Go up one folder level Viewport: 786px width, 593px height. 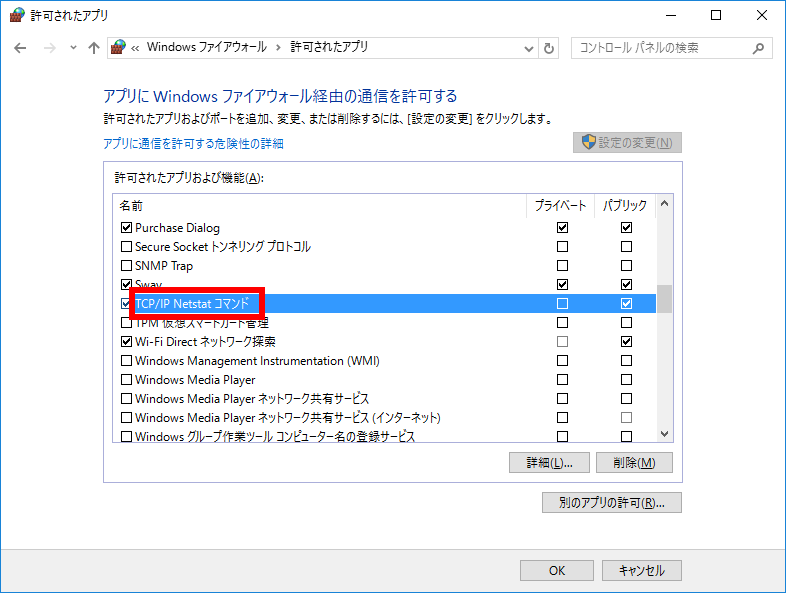tap(94, 48)
